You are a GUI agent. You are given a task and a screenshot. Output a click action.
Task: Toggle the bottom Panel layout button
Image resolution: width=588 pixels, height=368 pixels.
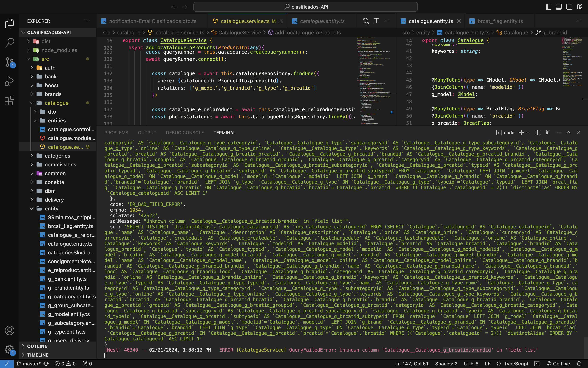559,7
